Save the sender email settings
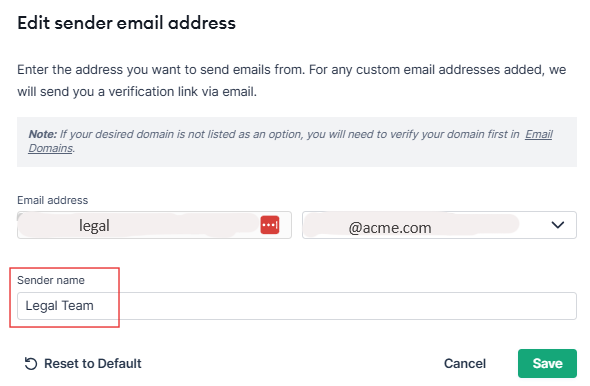Screen dimensions: 590x386 [547, 363]
